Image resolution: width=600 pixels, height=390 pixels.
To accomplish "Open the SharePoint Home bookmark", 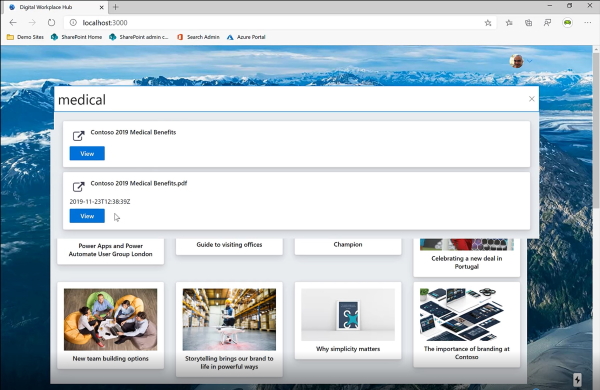I will pos(77,37).
